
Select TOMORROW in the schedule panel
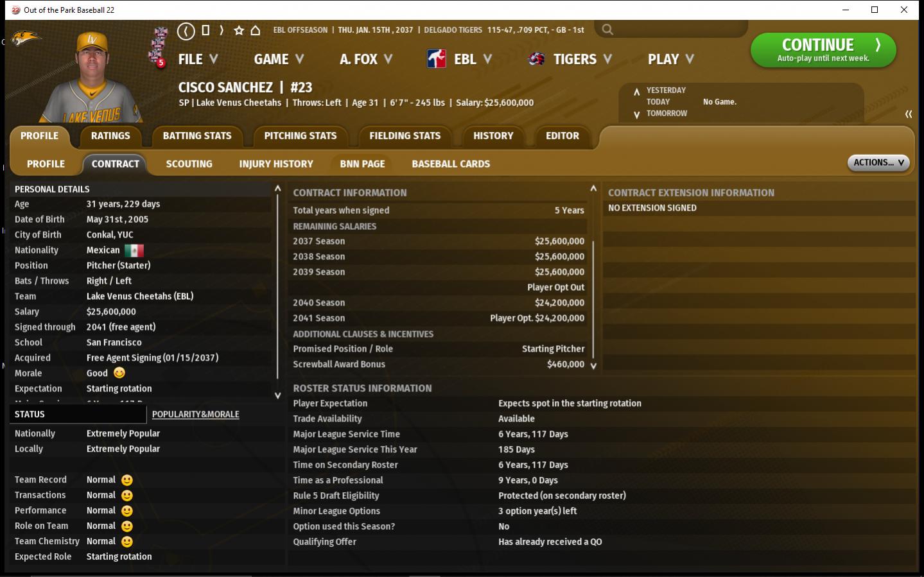(667, 114)
